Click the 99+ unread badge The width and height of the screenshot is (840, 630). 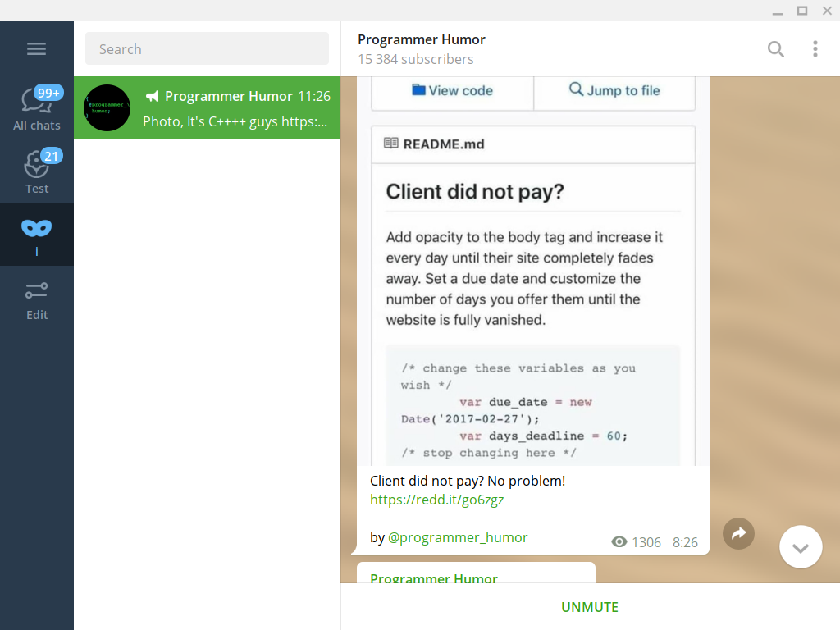coord(48,93)
